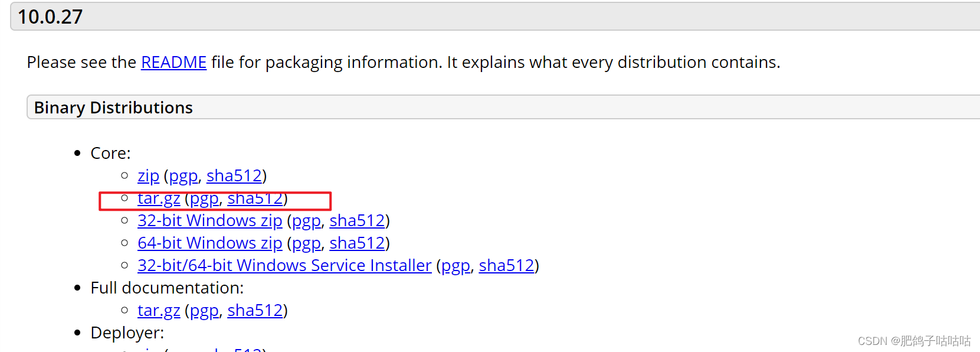Open pgp signature for 64-bit Windows zip
Screen dimensions: 980x352
[x=307, y=243]
